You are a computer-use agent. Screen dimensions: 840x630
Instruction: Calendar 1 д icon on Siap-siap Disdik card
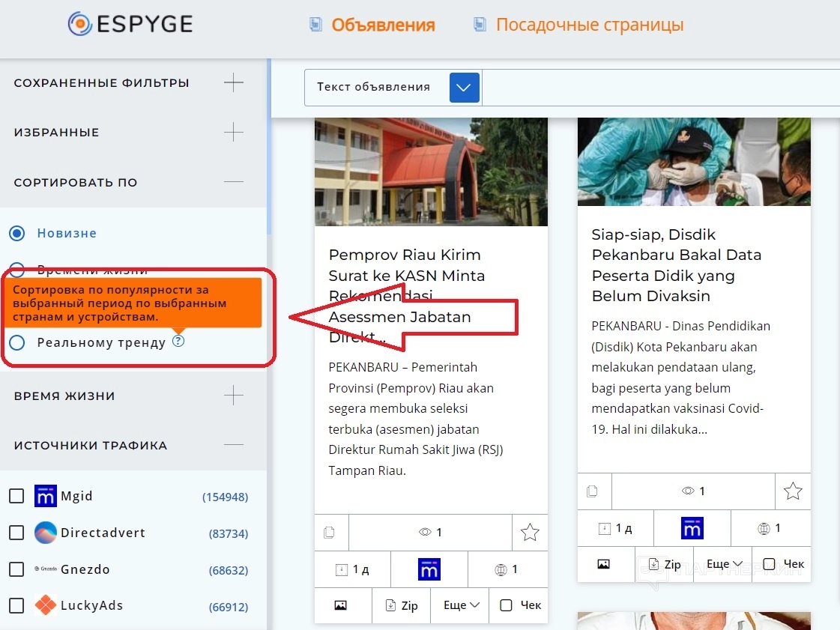[604, 529]
